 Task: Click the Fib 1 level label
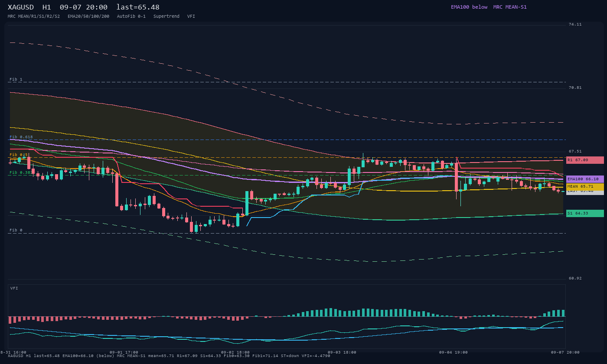16,79
